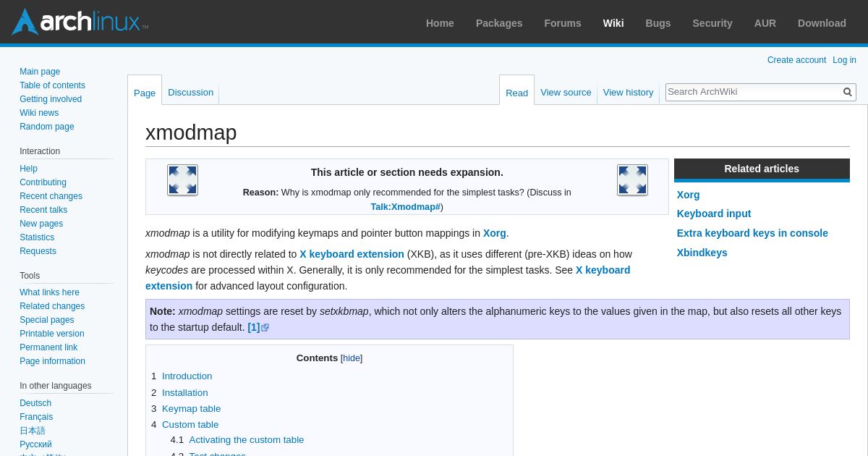Open Xorg link in intro sentence

point(495,233)
